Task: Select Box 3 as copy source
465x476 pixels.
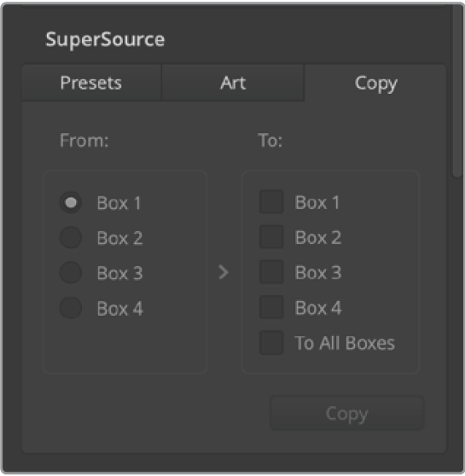Action: tap(71, 273)
